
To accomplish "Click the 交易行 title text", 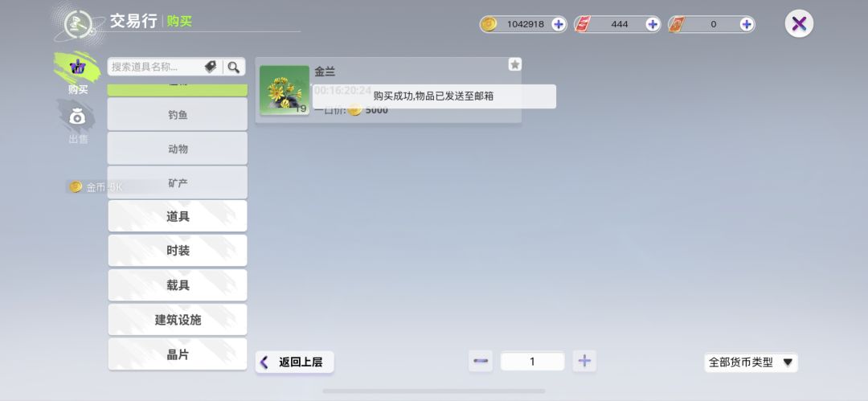I will click(x=133, y=22).
